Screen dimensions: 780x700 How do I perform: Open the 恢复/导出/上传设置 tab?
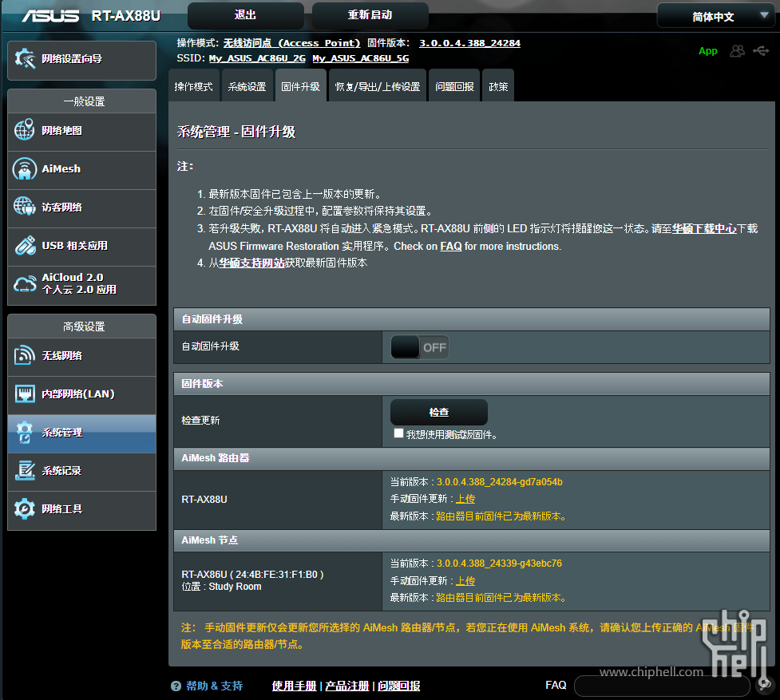pos(378,86)
